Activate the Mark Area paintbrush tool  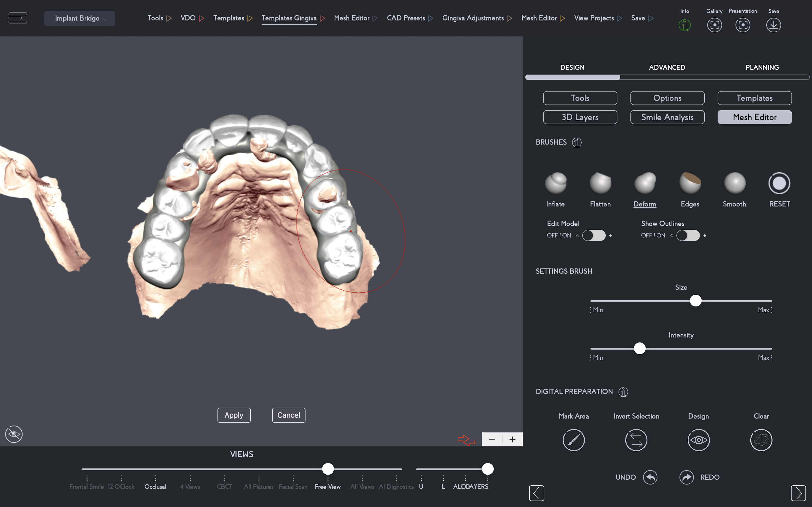pos(573,440)
